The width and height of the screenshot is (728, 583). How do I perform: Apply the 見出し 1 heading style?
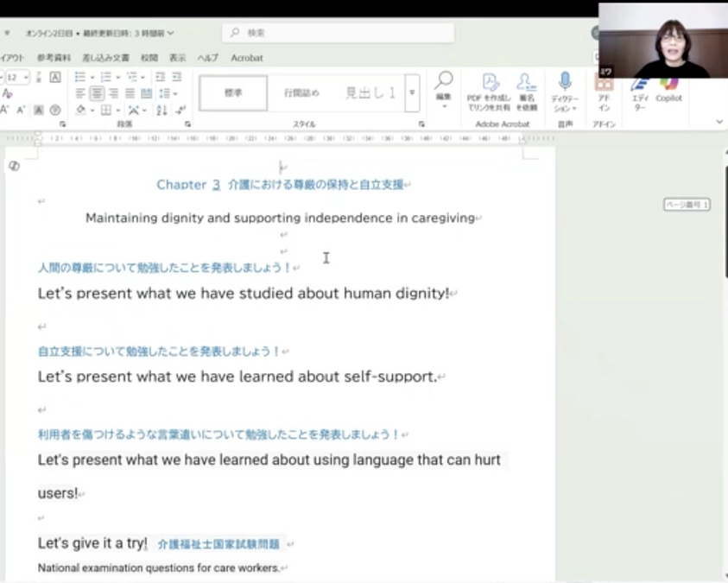pos(370,93)
